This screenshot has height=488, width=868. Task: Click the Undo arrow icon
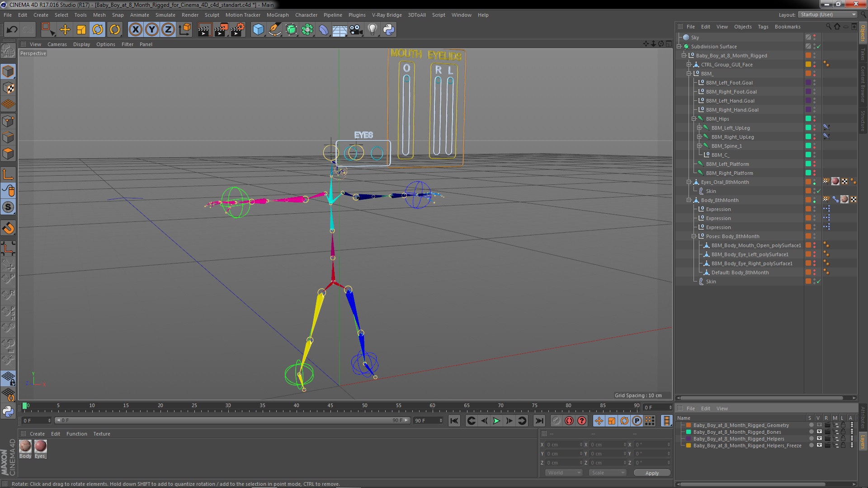(12, 30)
